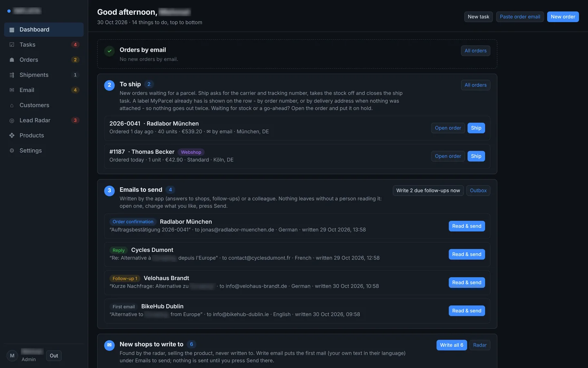Click the blue dot logo at top left
588x368 pixels.
click(x=9, y=11)
